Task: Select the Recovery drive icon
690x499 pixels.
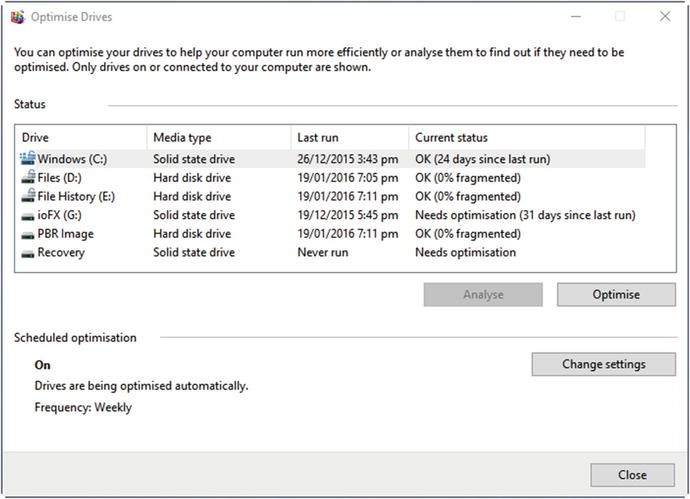Action: pos(27,253)
